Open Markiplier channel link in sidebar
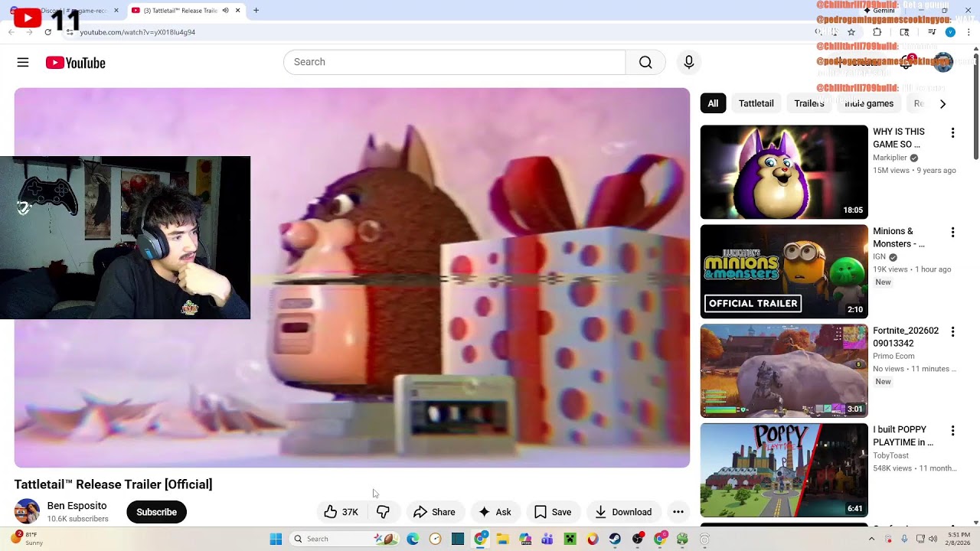This screenshot has width=980, height=551. pyautogui.click(x=890, y=158)
